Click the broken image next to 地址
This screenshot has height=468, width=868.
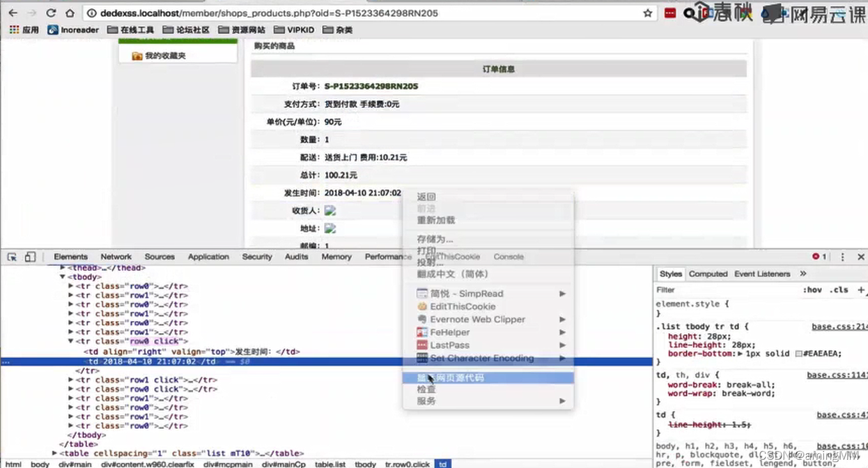click(x=330, y=228)
